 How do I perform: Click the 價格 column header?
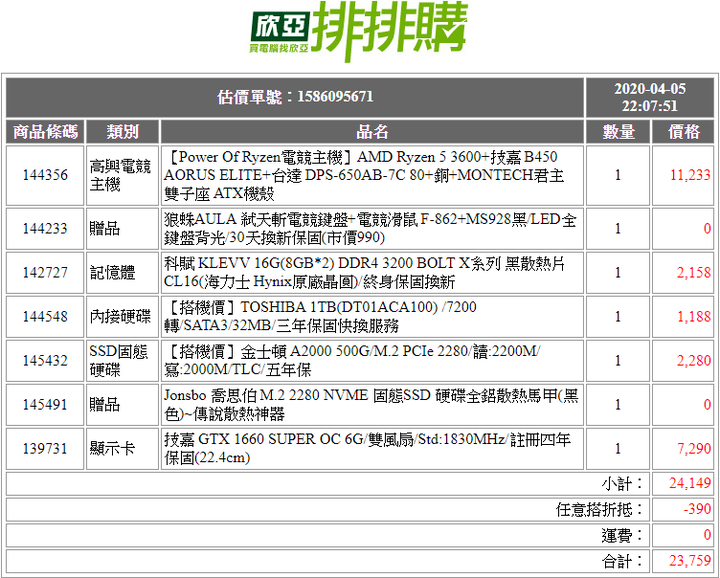tap(684, 132)
